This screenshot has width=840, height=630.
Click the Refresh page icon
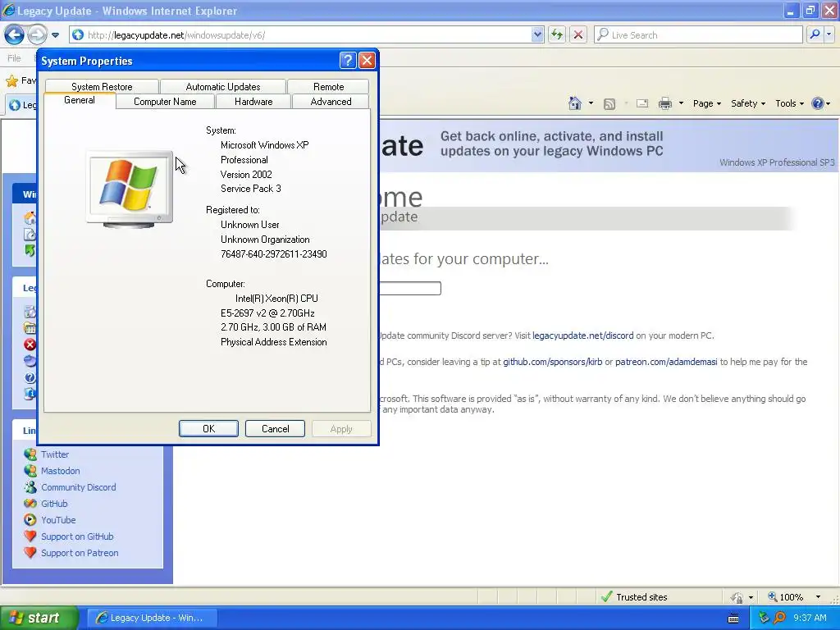557,34
